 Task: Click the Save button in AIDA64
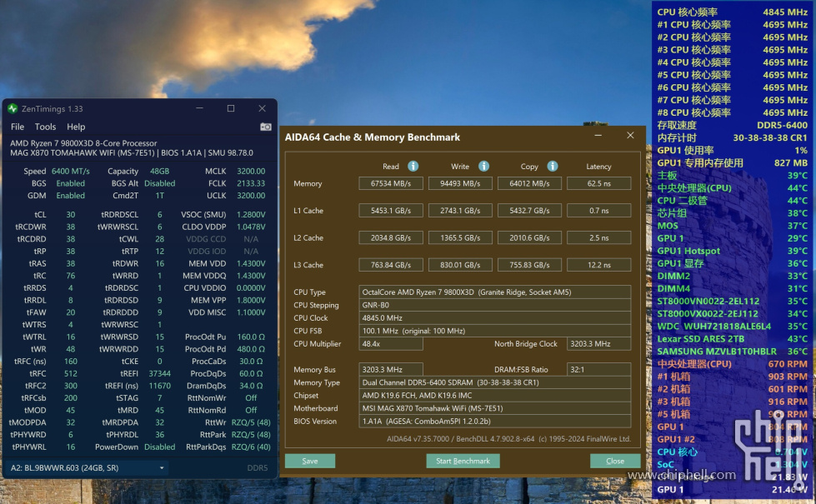pos(309,461)
